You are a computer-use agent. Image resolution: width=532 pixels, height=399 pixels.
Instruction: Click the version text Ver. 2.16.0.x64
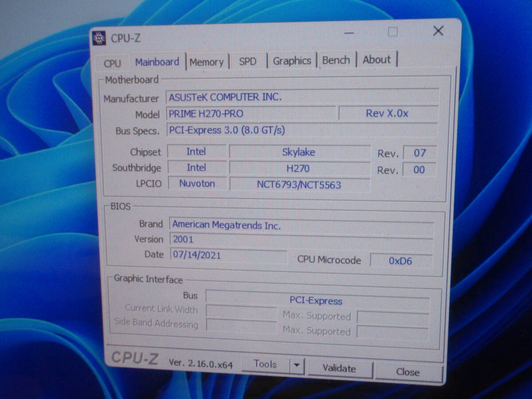coord(201,363)
